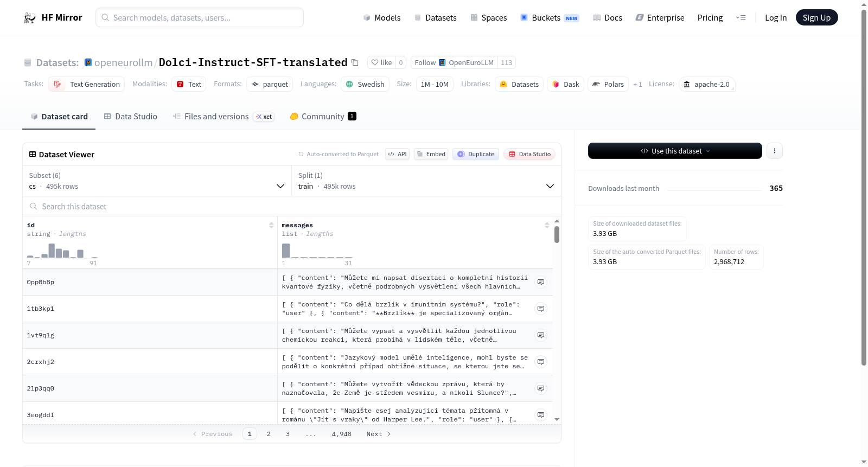Click the Log In link

pyautogui.click(x=776, y=18)
